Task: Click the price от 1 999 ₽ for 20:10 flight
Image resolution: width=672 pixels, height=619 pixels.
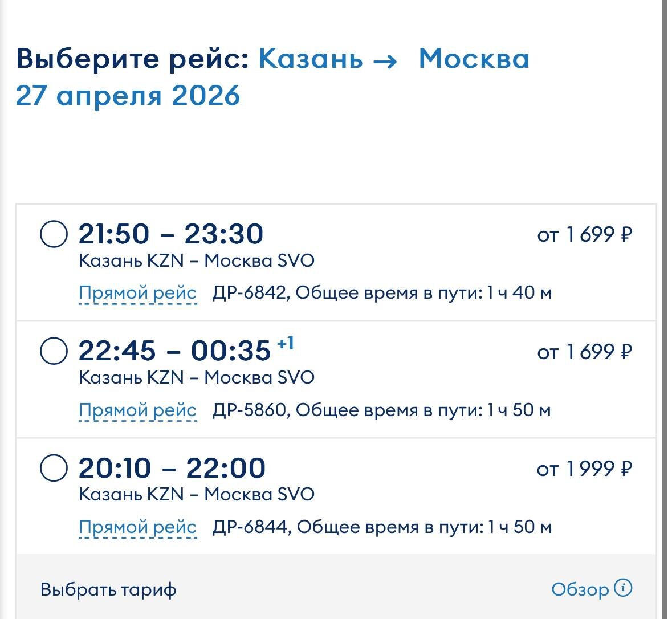Action: click(x=585, y=469)
